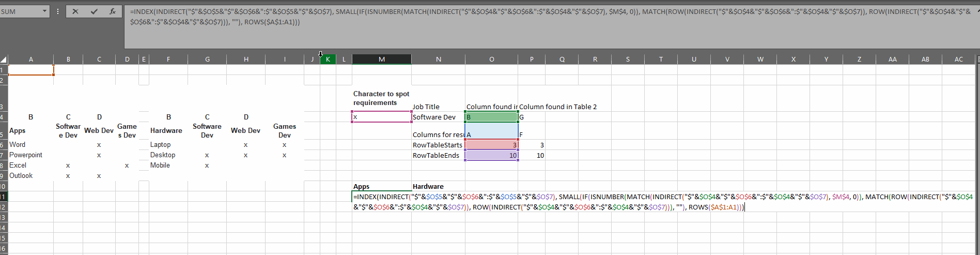
Task: Click 'Character to spot requirements' cell
Action: pyautogui.click(x=382, y=98)
